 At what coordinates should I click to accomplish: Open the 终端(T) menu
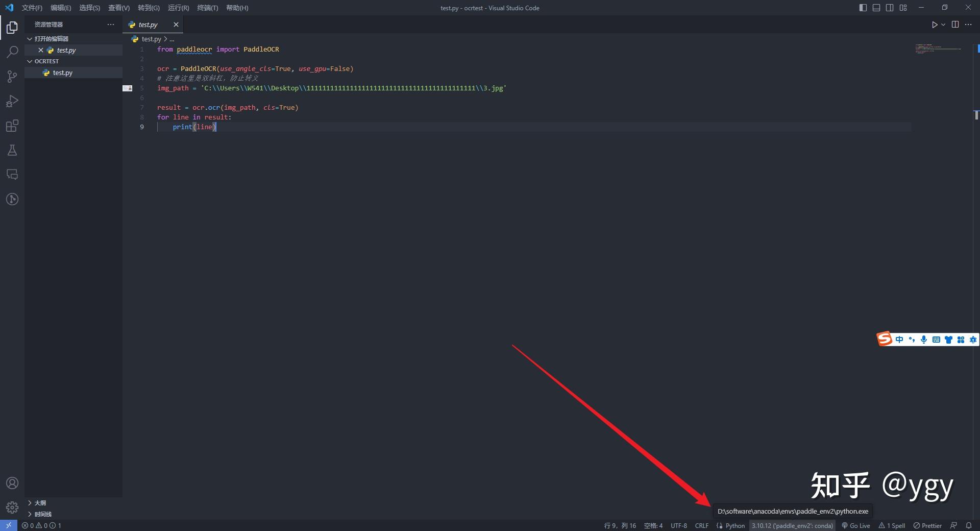(207, 8)
